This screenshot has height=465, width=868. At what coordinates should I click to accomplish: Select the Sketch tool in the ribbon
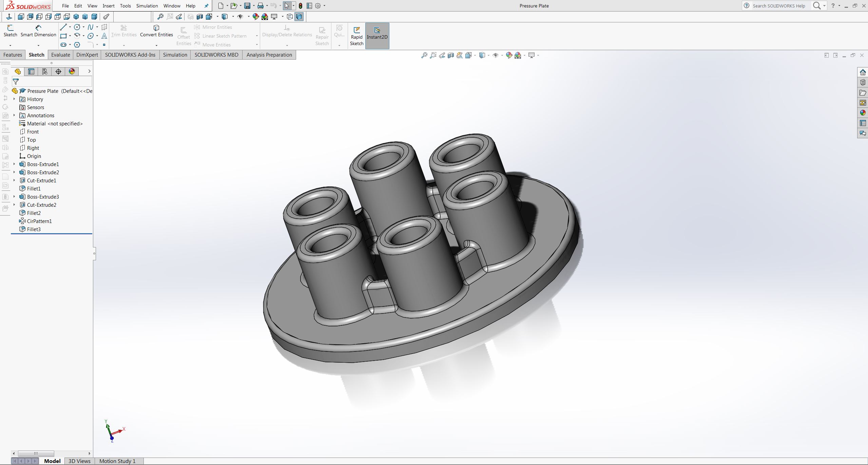coord(10,31)
